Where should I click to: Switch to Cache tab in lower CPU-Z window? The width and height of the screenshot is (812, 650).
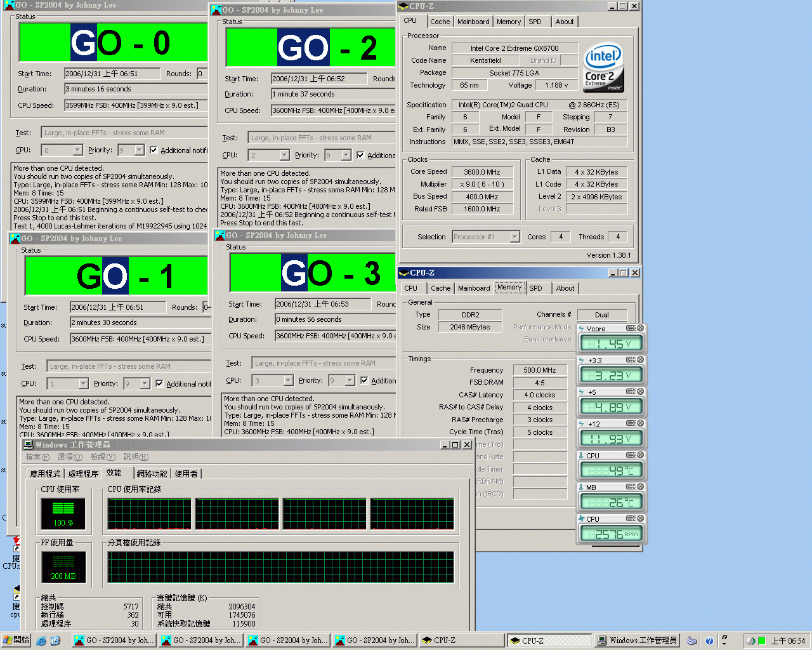pyautogui.click(x=441, y=288)
